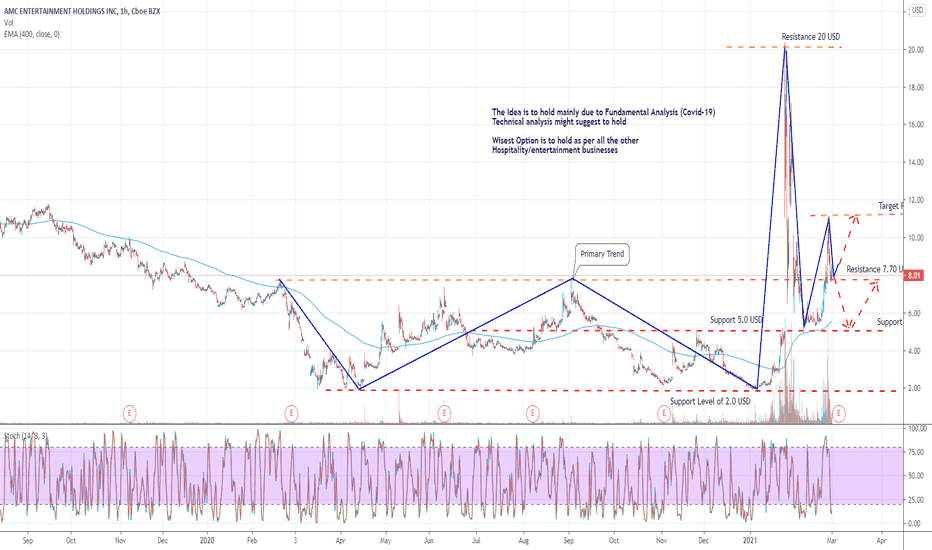The height and width of the screenshot is (550, 932).
Task: Click the 16.00 price axis label
Action: coord(915,125)
